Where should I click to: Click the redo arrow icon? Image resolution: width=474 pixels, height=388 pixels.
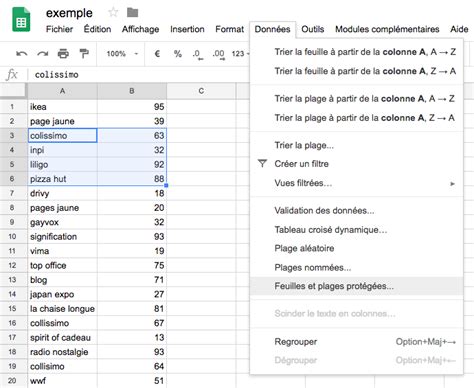click(43, 54)
